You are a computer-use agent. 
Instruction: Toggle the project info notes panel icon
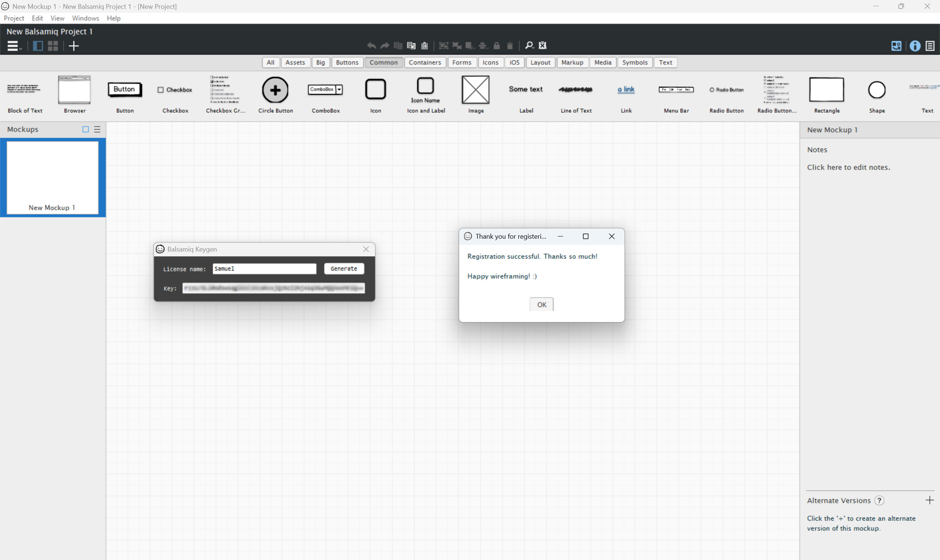[x=930, y=46]
